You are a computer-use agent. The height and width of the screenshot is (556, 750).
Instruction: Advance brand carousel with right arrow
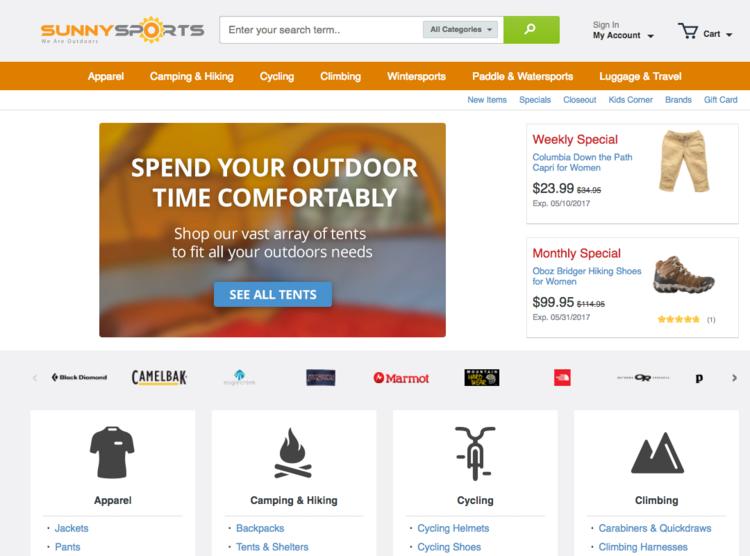click(x=734, y=378)
